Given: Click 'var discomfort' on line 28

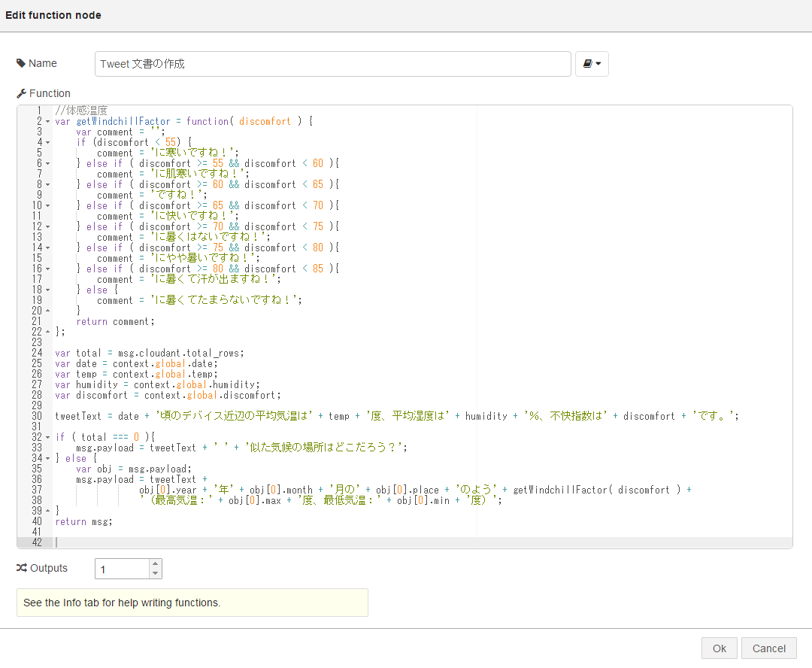Looking at the screenshot, I should pyautogui.click(x=92, y=396).
